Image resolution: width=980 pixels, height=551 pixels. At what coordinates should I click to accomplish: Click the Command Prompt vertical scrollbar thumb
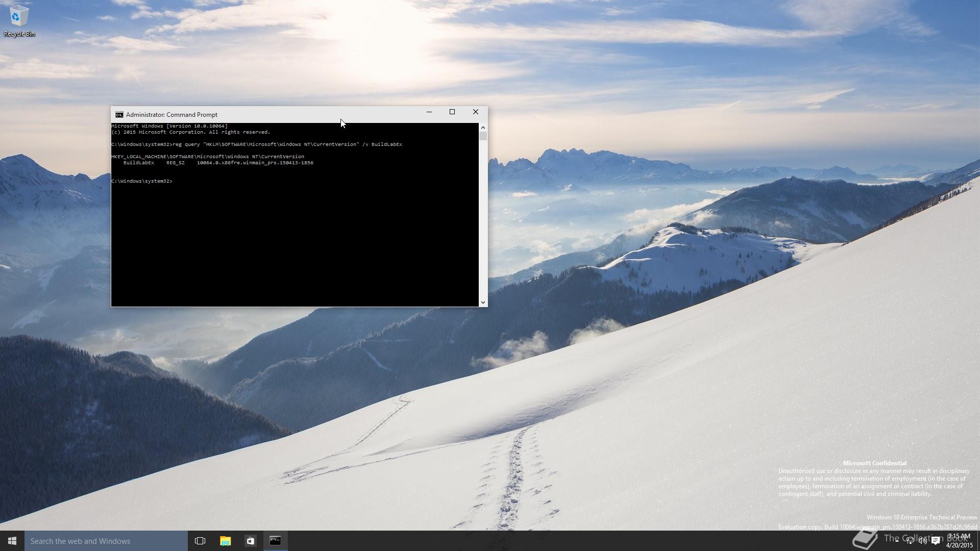click(x=483, y=136)
